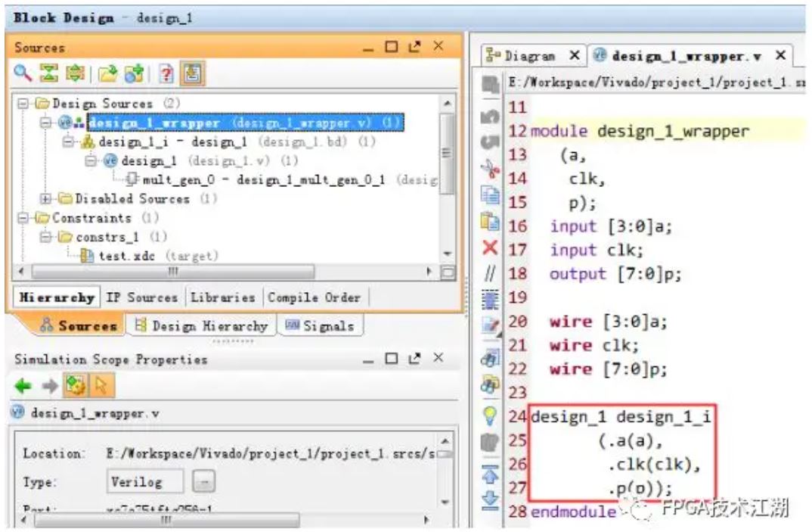Toggle line comment with the // icon
812x532 pixels.
pyautogui.click(x=490, y=273)
